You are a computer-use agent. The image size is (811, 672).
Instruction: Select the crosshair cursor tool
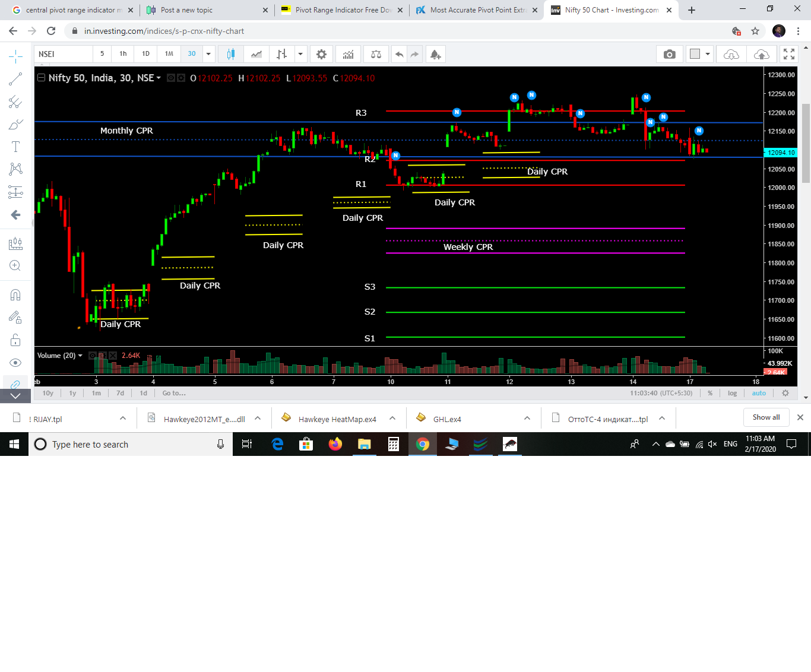15,57
